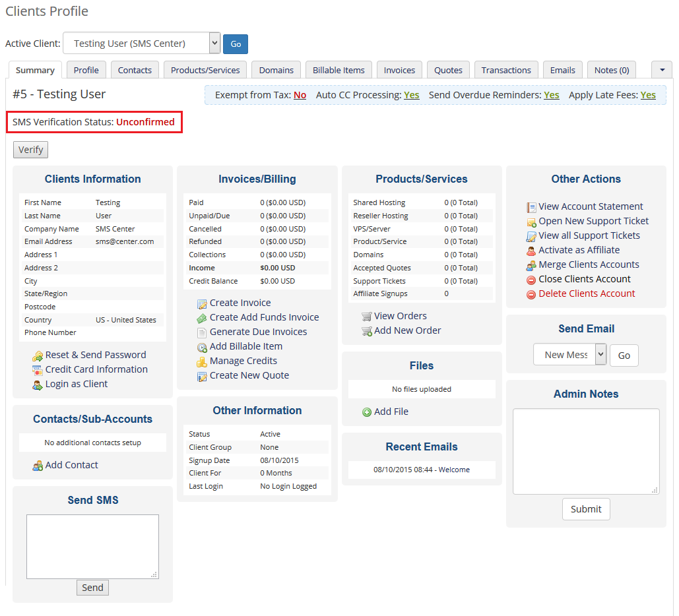This screenshot has width=679, height=616.
Task: Click the View all Support Tickets icon
Action: (531, 236)
